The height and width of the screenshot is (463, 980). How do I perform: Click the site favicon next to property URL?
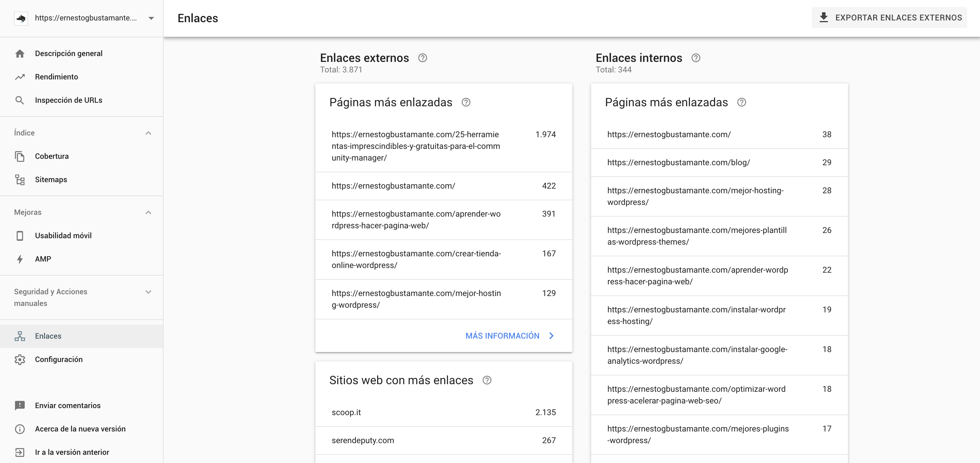coord(21,18)
